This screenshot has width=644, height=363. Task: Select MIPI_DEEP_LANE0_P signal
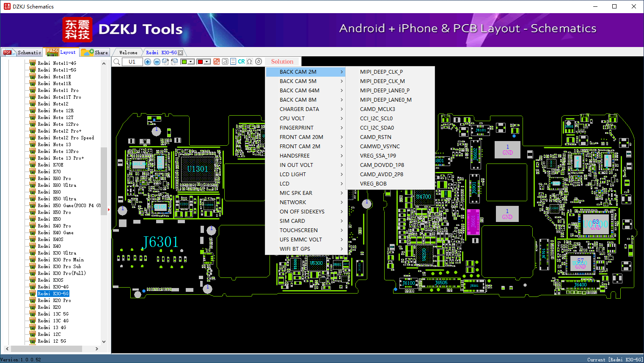390,91
